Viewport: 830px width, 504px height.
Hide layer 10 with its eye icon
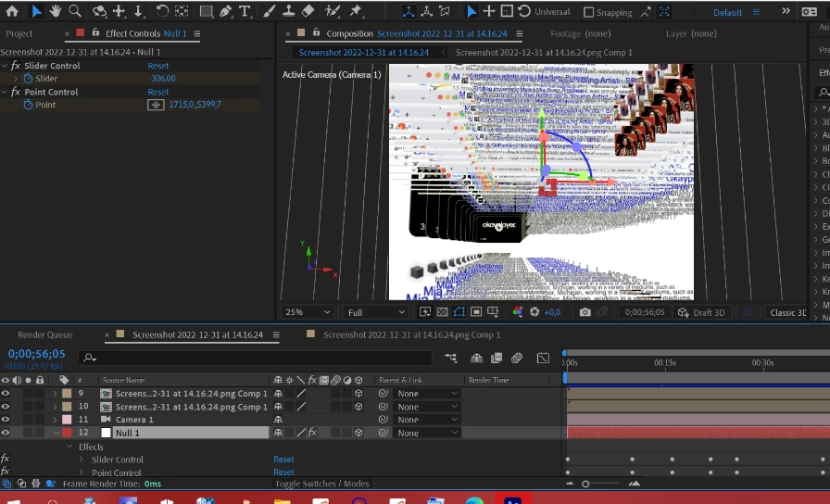pos(6,407)
